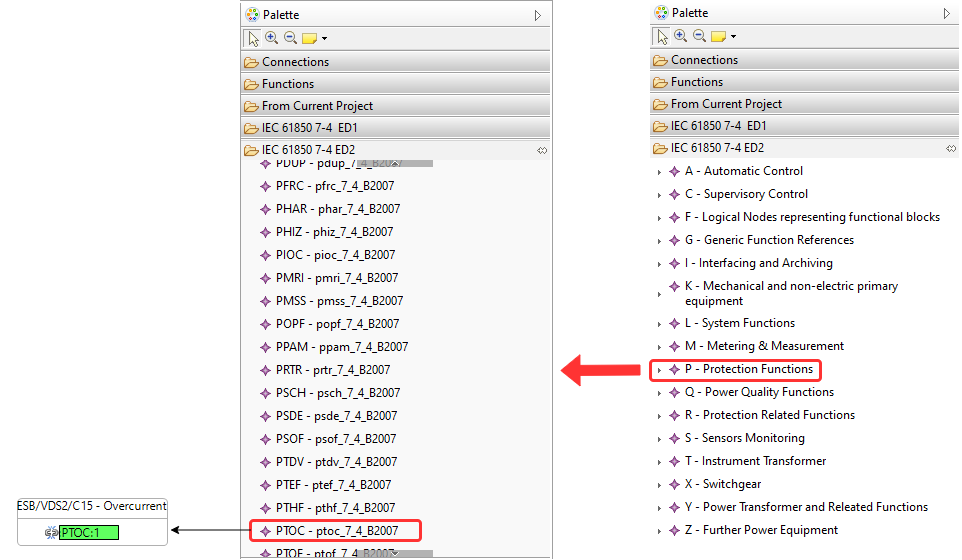The image size is (962, 560).
Task: Click the star icon for Protection Functions
Action: pyautogui.click(x=674, y=370)
